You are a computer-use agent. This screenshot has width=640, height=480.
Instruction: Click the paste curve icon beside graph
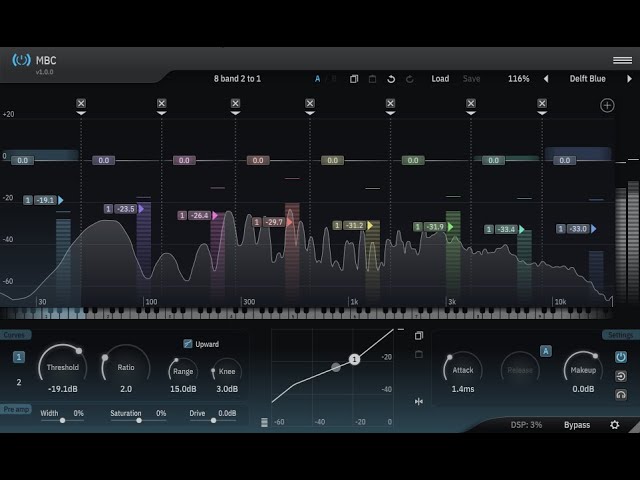coord(419,354)
